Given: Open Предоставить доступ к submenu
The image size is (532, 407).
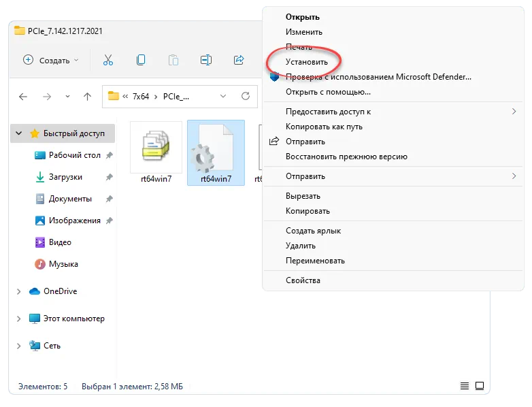Looking at the screenshot, I should pyautogui.click(x=393, y=112).
